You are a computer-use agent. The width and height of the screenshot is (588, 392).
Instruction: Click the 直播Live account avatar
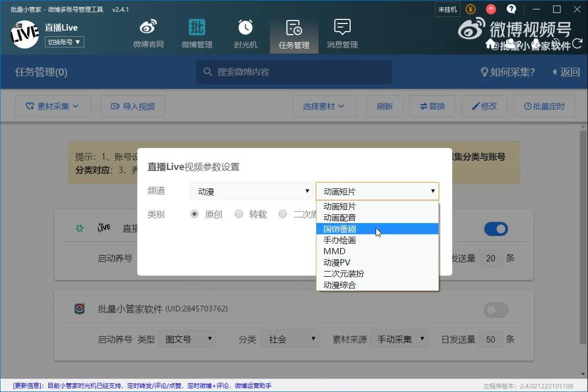(x=24, y=34)
